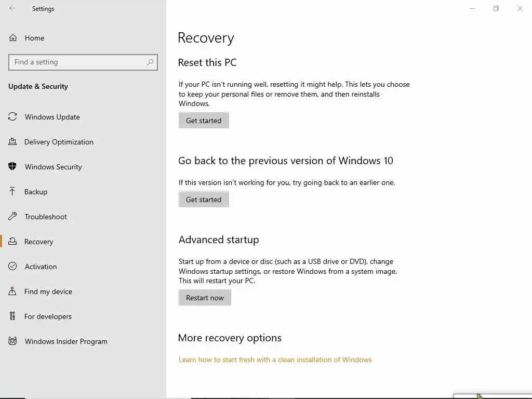532x399 pixels.
Task: Click the Home house icon
Action: tap(13, 38)
